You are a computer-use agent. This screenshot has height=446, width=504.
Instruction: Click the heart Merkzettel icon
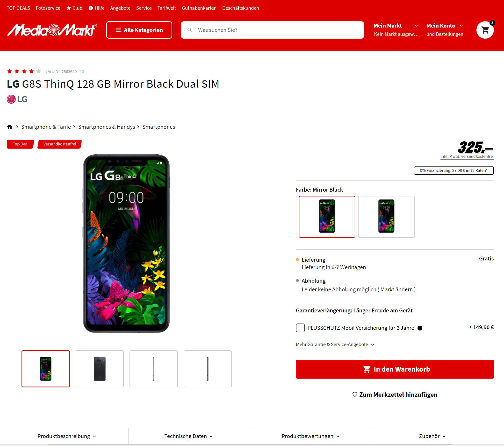(x=355, y=395)
